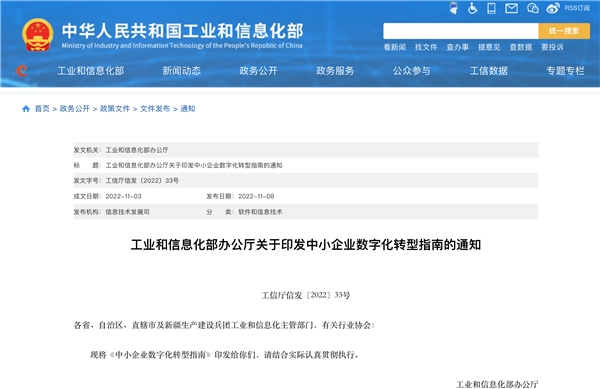Image resolution: width=600 pixels, height=389 pixels.
Task: Click inside the site search field
Action: pos(461,31)
